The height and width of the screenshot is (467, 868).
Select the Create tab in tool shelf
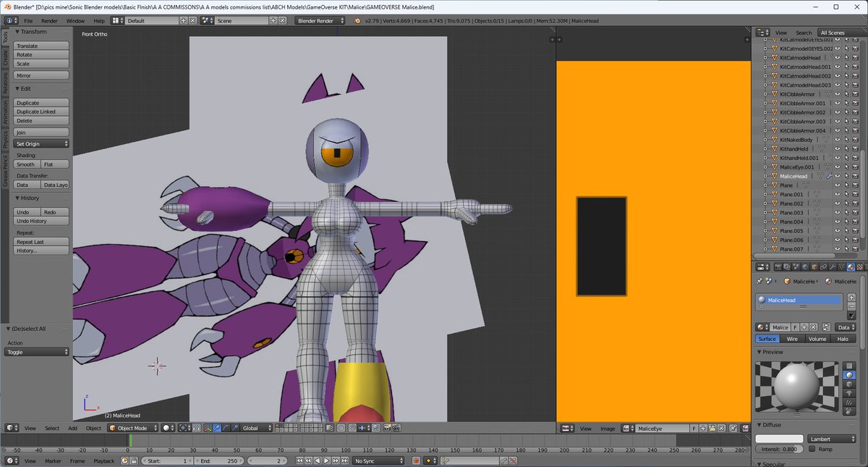tap(5, 58)
